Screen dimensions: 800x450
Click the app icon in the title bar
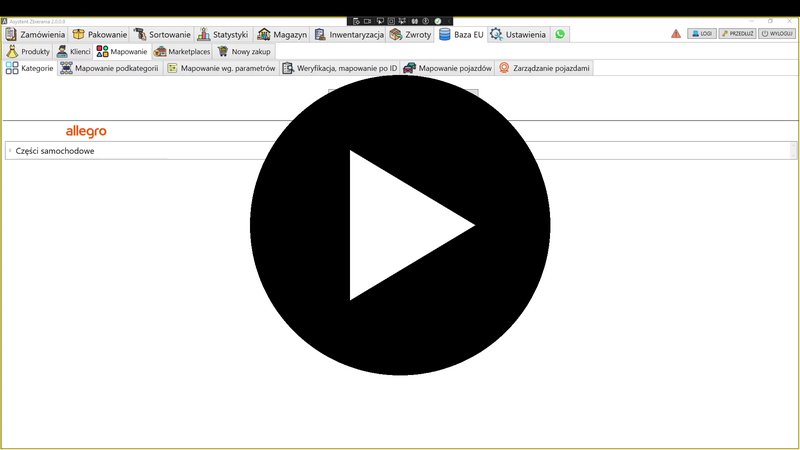coord(4,21)
